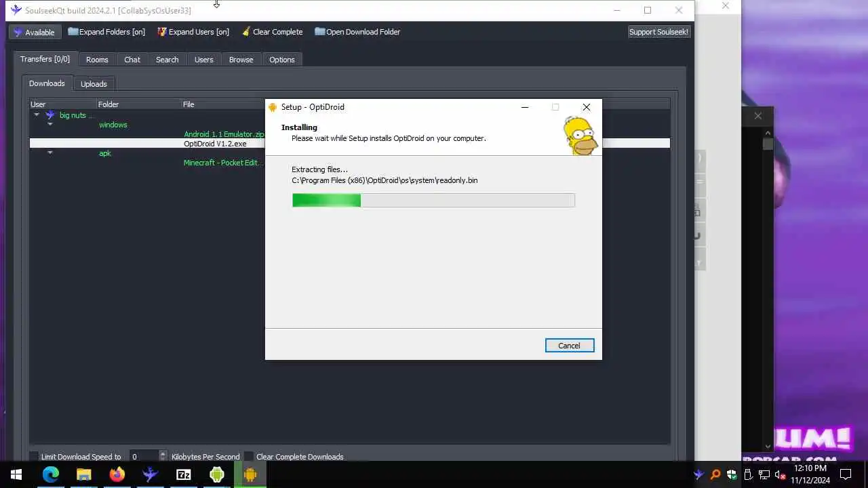Collapse the windows folder row
The height and width of the screenshot is (488, 868).
[x=50, y=125]
